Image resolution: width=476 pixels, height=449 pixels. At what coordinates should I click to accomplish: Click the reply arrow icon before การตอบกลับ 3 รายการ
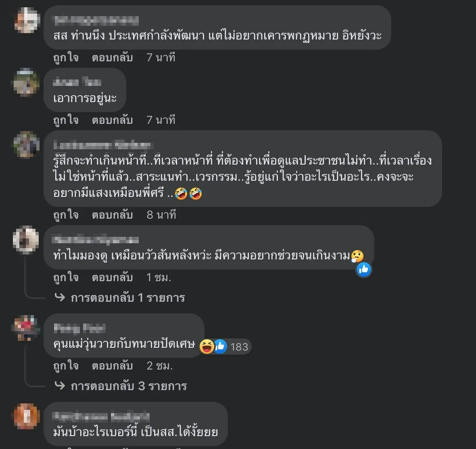coord(60,386)
